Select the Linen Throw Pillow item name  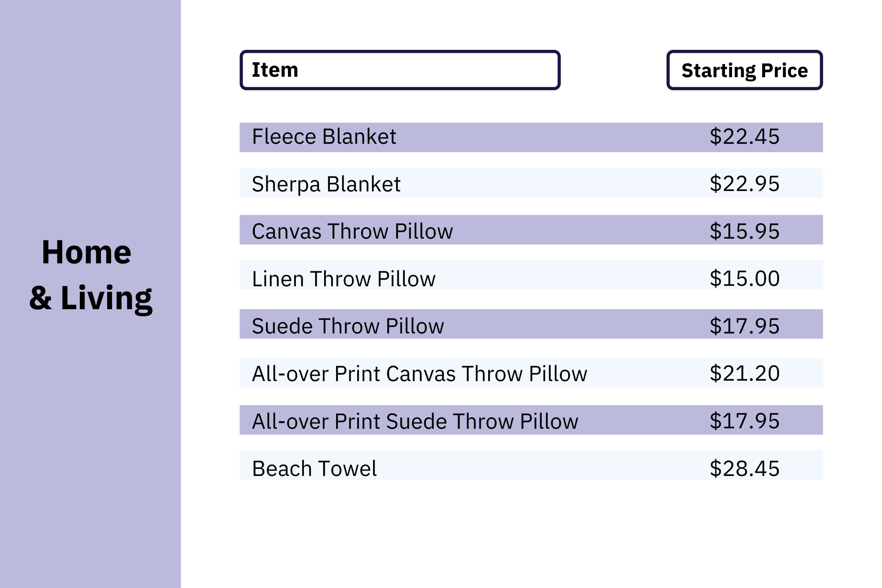tap(344, 279)
